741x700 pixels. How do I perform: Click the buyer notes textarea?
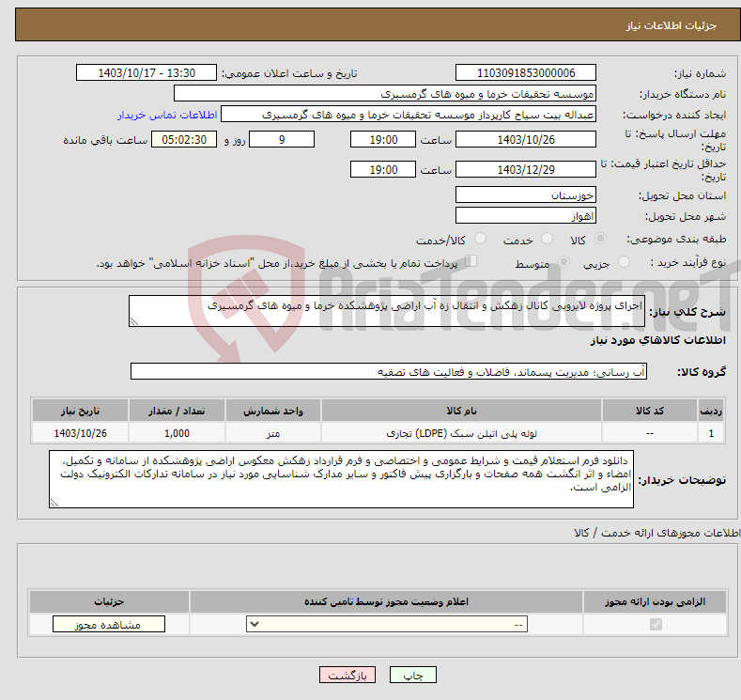341,479
